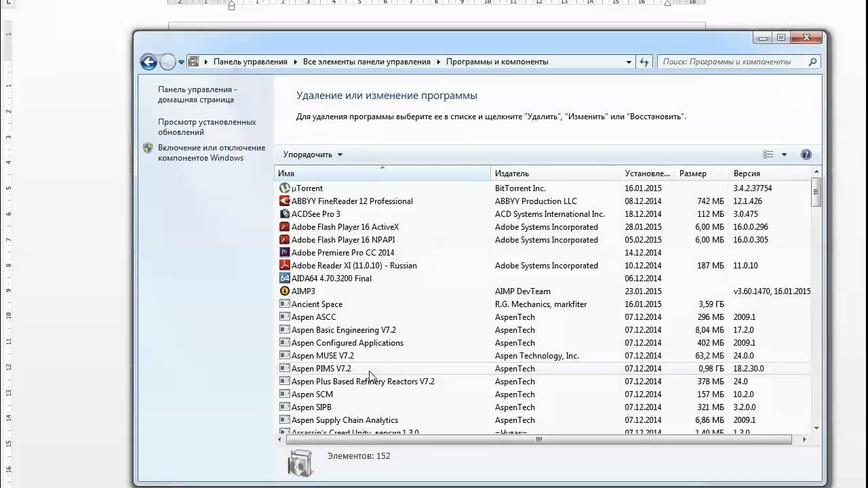Open Включение или отключение компонентов Windows
Image resolution: width=868 pixels, height=488 pixels.
coord(212,152)
